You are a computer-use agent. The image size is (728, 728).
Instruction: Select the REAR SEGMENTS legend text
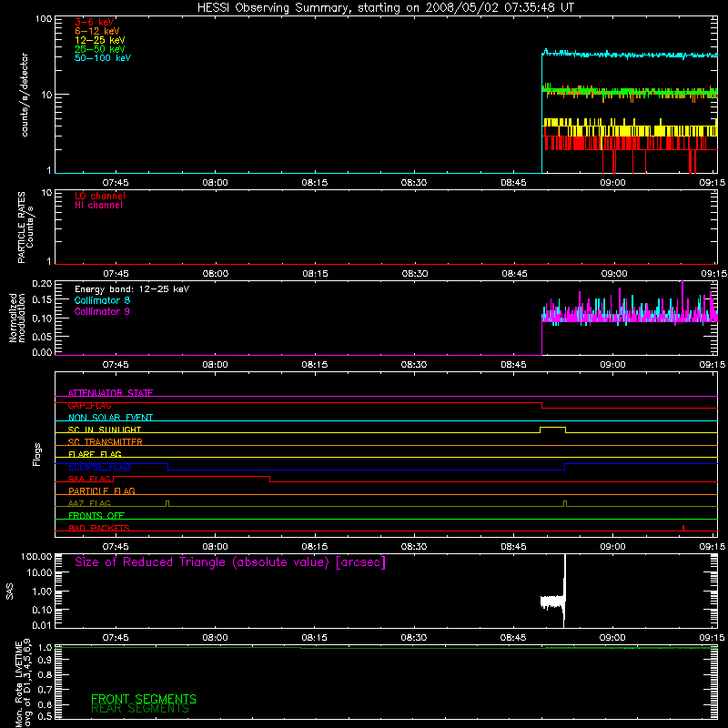pyautogui.click(x=140, y=709)
